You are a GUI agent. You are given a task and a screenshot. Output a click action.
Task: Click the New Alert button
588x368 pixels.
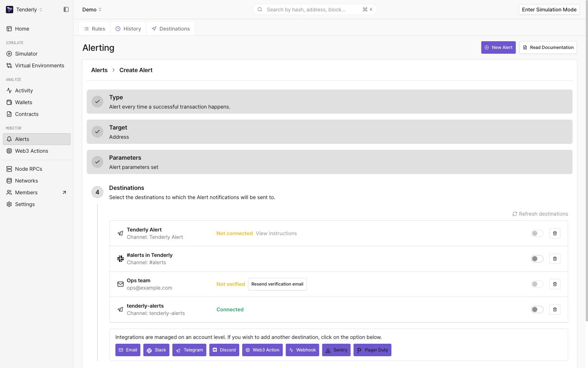498,47
